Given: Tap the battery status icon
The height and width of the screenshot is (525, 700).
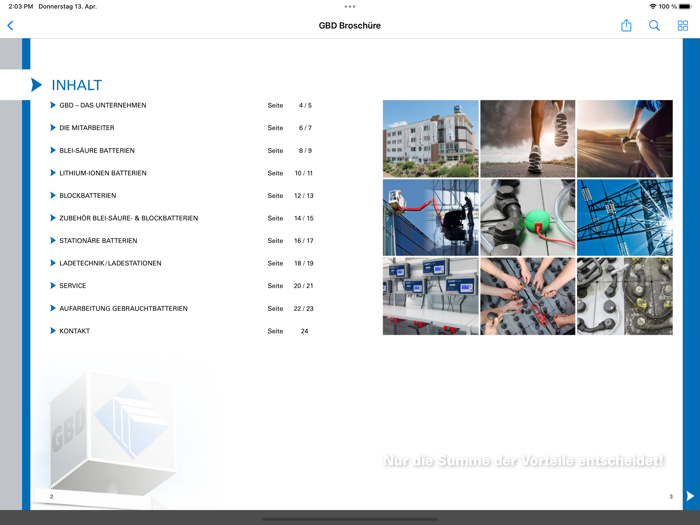Looking at the screenshot, I should coord(685,6).
